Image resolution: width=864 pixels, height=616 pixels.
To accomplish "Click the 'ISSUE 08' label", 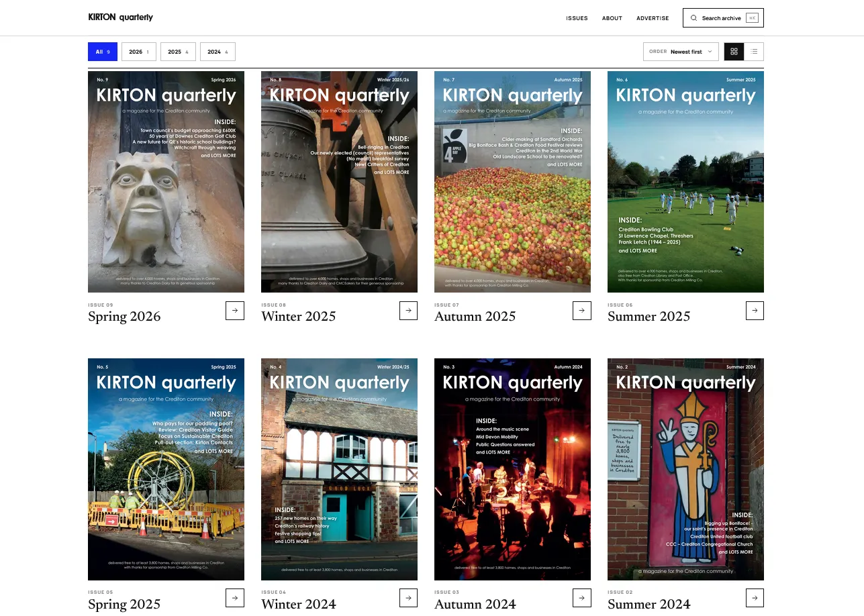I will point(274,305).
